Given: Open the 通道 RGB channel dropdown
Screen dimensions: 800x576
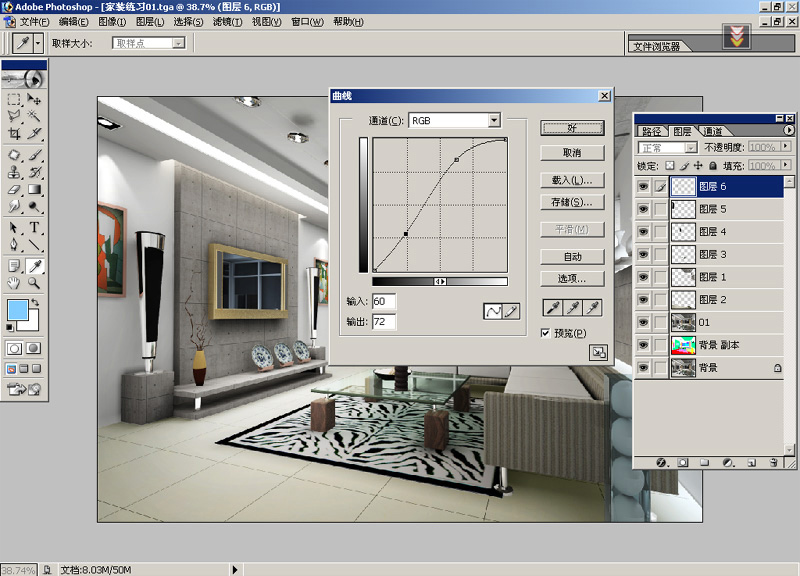Looking at the screenshot, I should 494,121.
